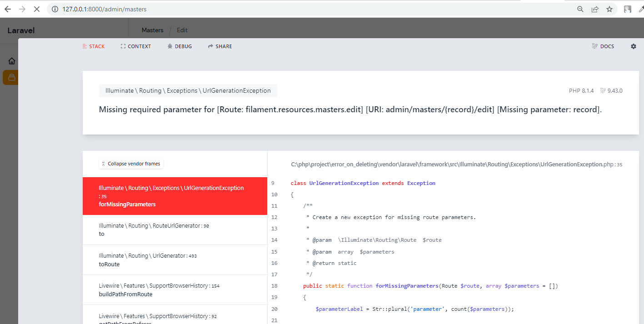Screen dimensions: 644x324
Task: Click the X icon on Collapse vendor frames
Action: [x=104, y=164]
